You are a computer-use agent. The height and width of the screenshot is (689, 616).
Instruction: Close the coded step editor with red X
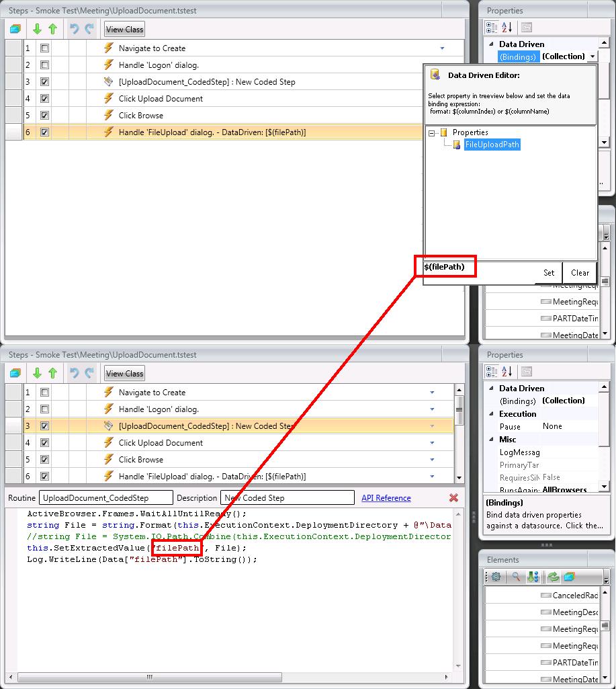453,498
